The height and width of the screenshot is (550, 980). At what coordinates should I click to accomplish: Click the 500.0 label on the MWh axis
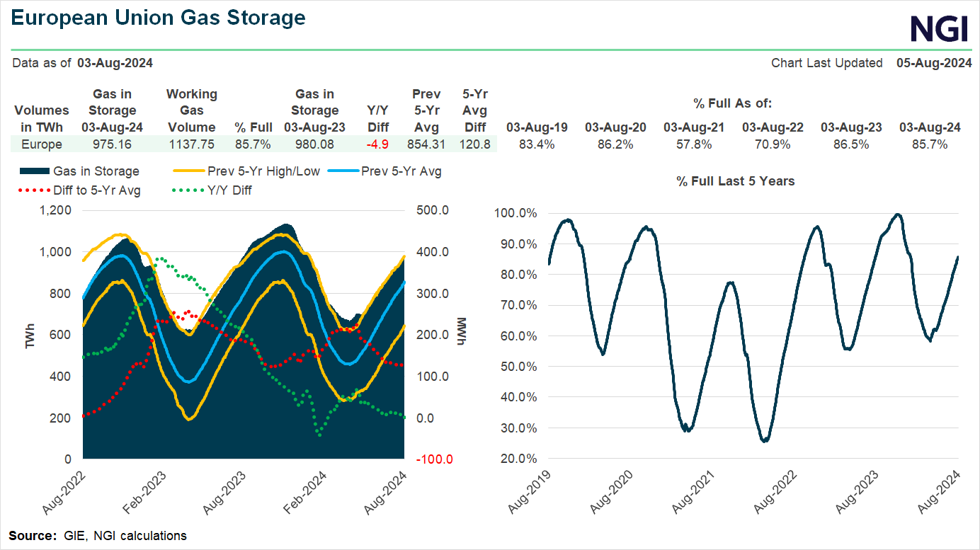click(431, 210)
